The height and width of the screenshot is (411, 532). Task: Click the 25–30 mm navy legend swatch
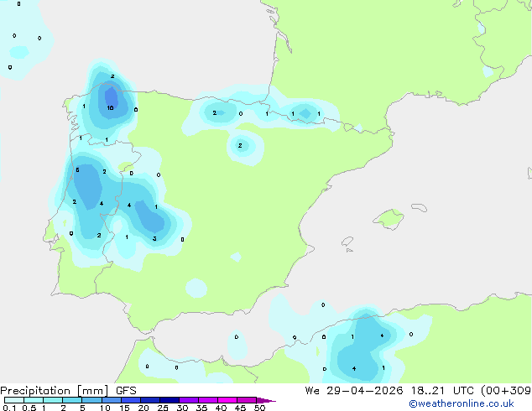pyautogui.click(x=170, y=400)
